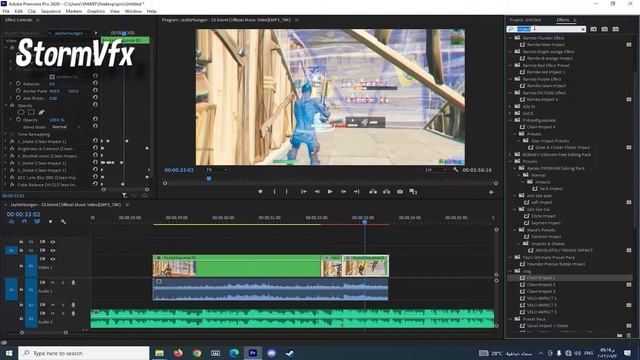The width and height of the screenshot is (640, 360).
Task: Select the rectangle mask tool under Opacity
Action: (31, 112)
